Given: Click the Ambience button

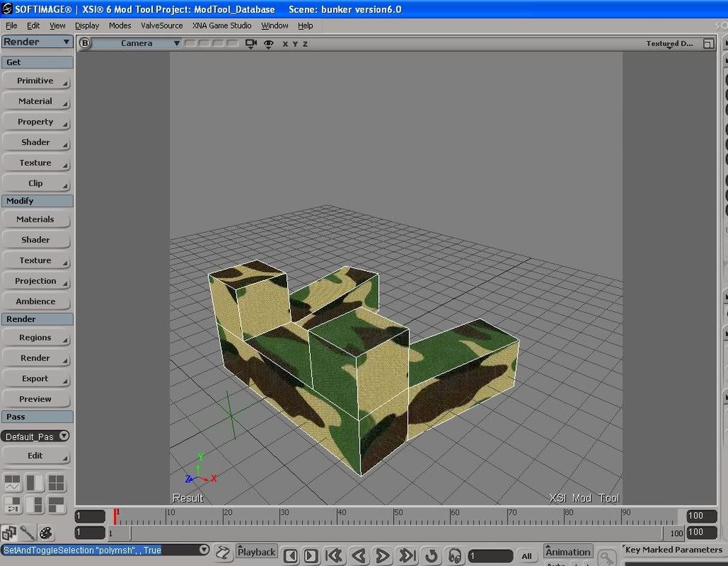Looking at the screenshot, I should click(36, 301).
